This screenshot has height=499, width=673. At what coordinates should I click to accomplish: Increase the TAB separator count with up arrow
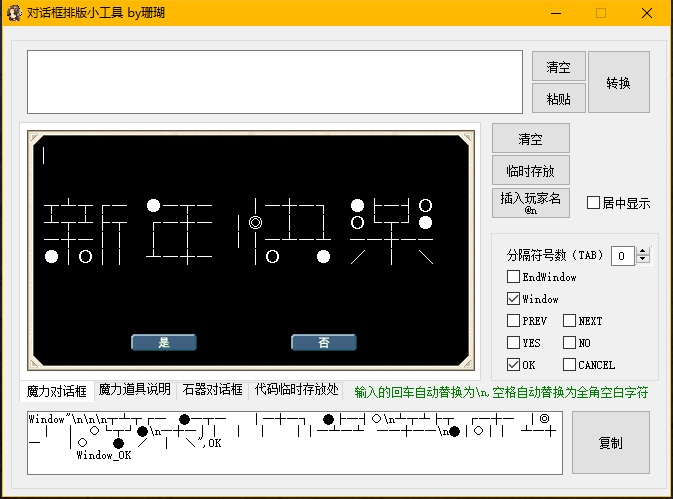coord(643,251)
